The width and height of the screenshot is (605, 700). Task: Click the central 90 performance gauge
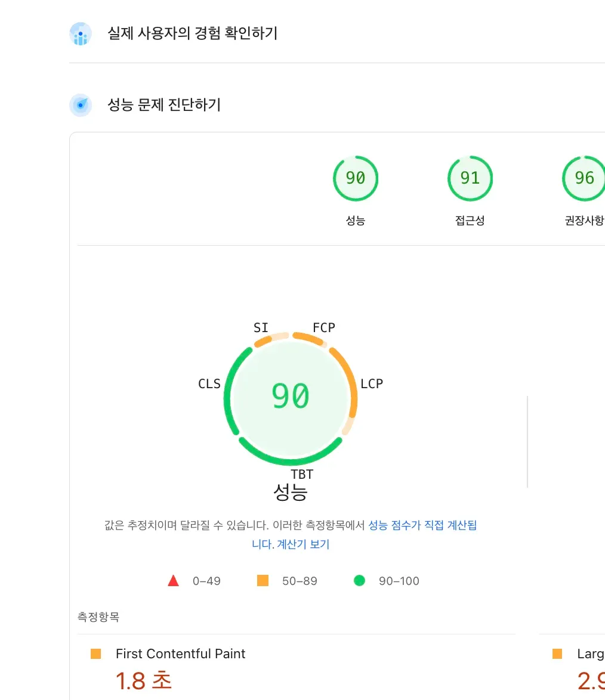click(290, 397)
